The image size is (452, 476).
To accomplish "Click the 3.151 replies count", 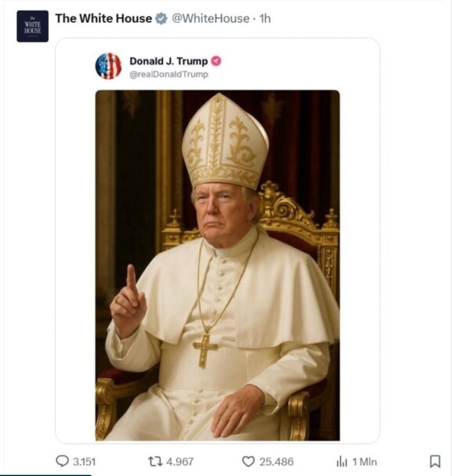I will coord(84,462).
